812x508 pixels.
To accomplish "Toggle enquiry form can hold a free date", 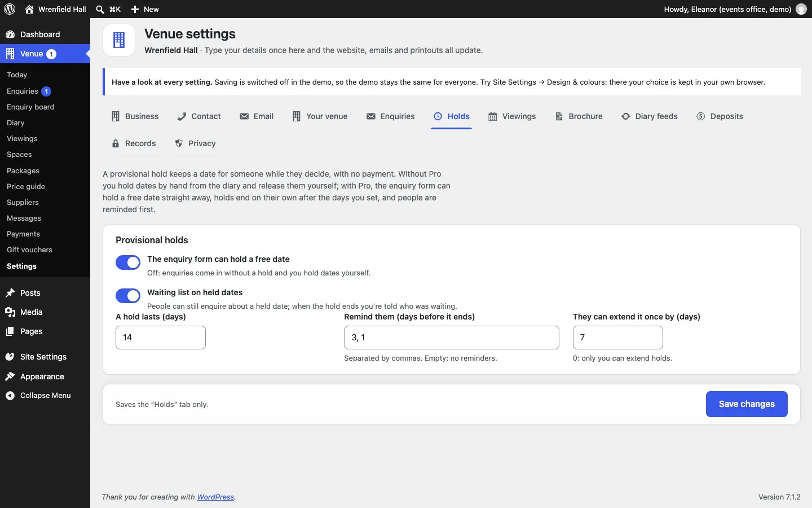I will 128,262.
